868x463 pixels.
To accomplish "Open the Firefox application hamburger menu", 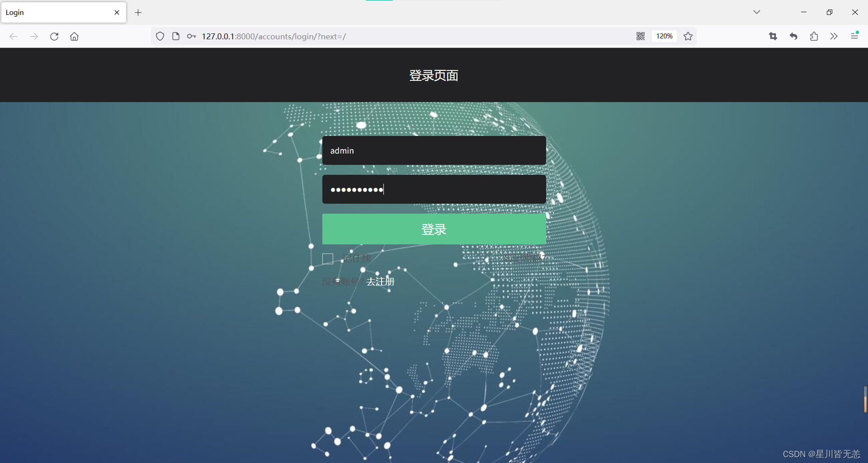I will point(854,36).
